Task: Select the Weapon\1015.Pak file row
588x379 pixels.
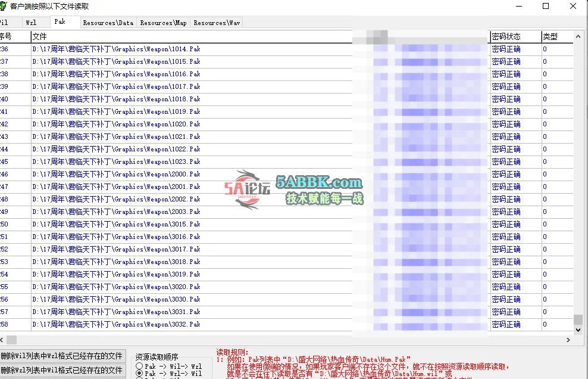Action: click(x=116, y=61)
